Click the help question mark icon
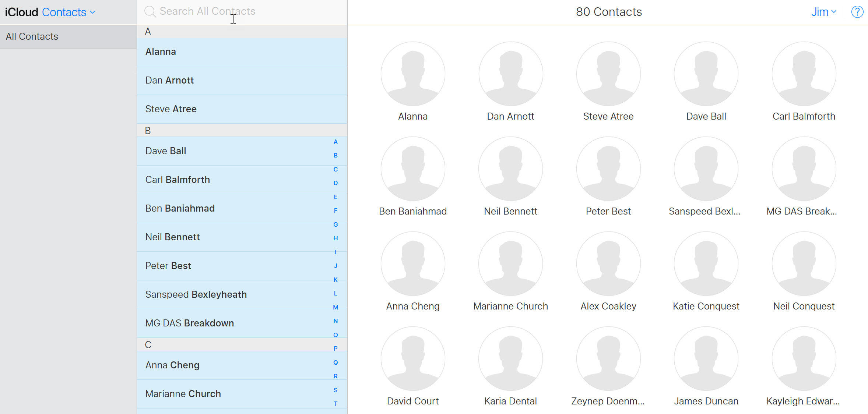This screenshot has height=414, width=868. [857, 12]
